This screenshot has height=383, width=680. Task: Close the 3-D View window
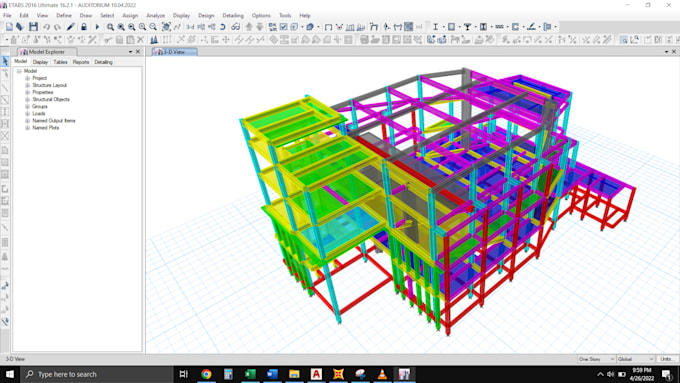coord(674,52)
